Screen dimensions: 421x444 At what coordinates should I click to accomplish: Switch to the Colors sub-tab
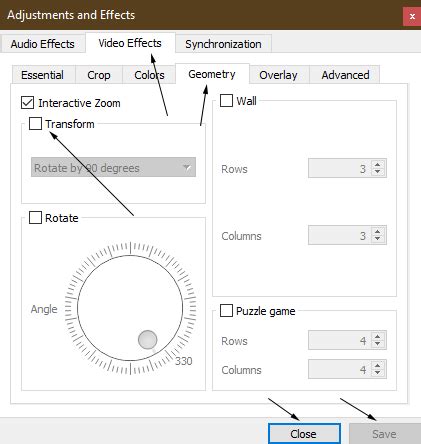coord(149,75)
